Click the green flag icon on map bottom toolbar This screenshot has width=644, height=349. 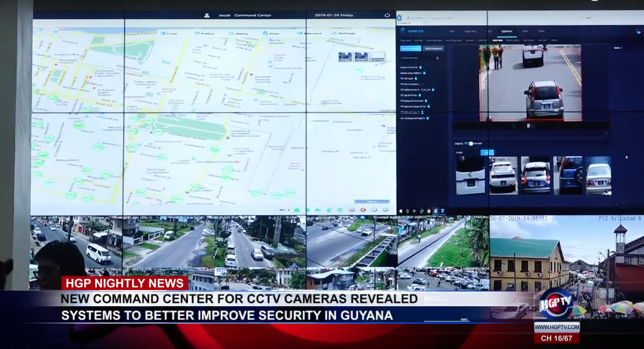pos(318,210)
